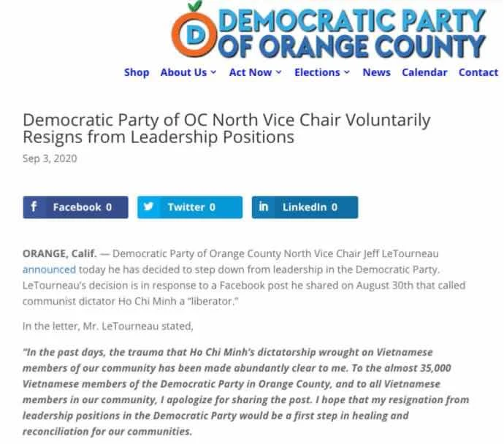Share the article via LinkedIn button
The image size is (504, 444).
tap(305, 207)
